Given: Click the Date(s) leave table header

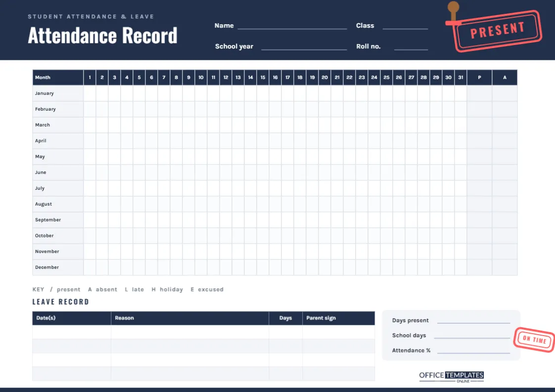Looking at the screenshot, I should 72,318.
